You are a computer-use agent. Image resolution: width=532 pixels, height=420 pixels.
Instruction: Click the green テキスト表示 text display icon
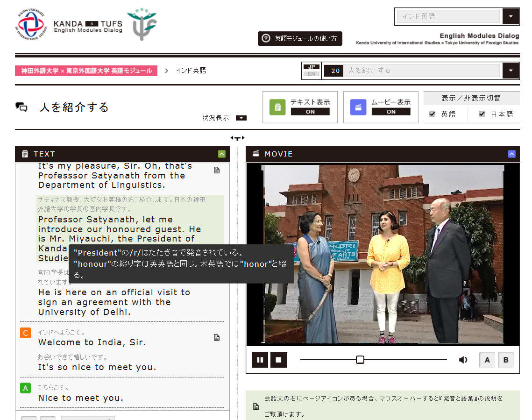click(278, 107)
